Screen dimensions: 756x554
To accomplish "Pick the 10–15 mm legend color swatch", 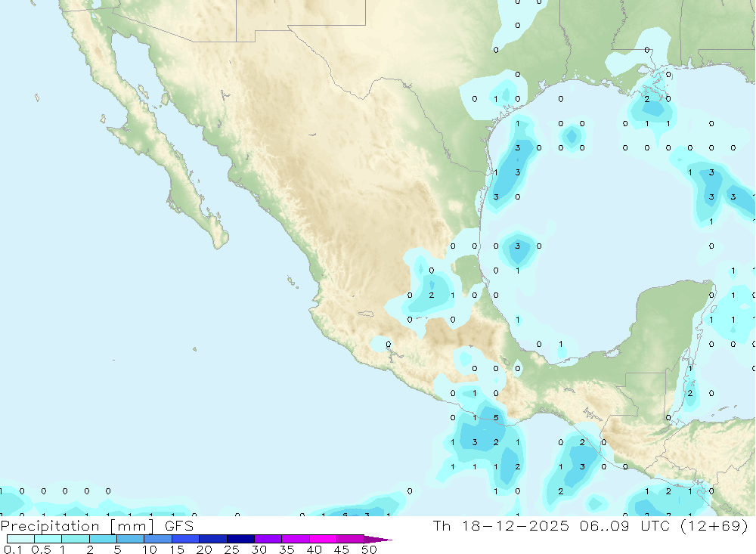I will click(158, 539).
